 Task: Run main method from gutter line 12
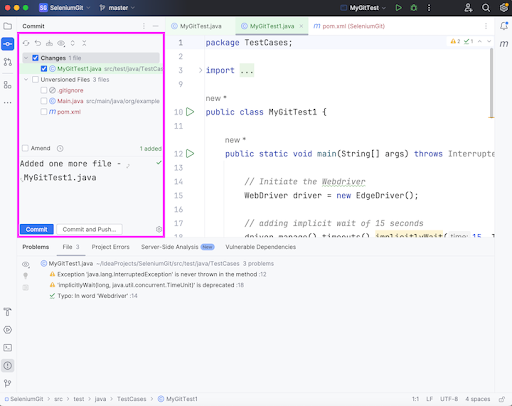[190, 154]
